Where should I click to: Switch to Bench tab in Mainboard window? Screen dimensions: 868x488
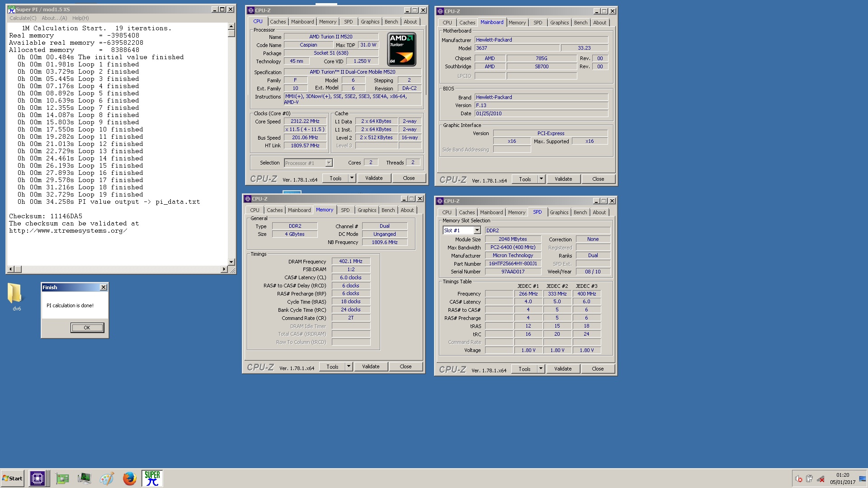coord(581,23)
